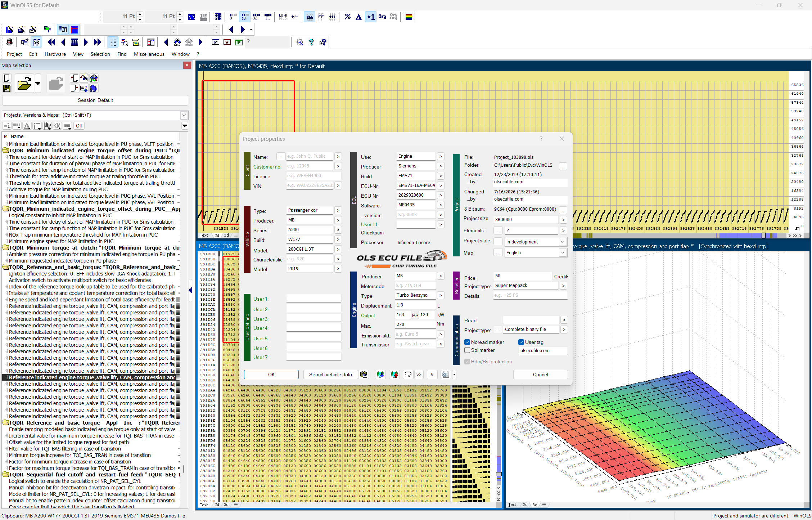Click OK in Project properties dialog

pyautogui.click(x=271, y=375)
